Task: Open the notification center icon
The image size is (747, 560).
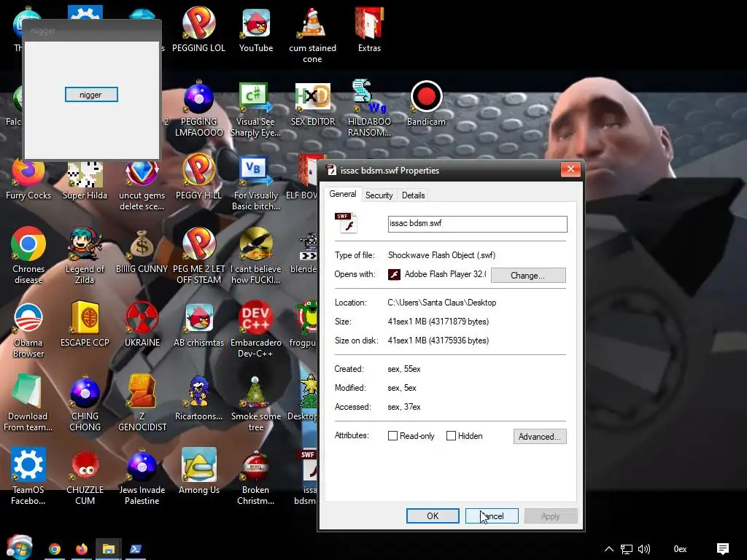Action: [723, 549]
